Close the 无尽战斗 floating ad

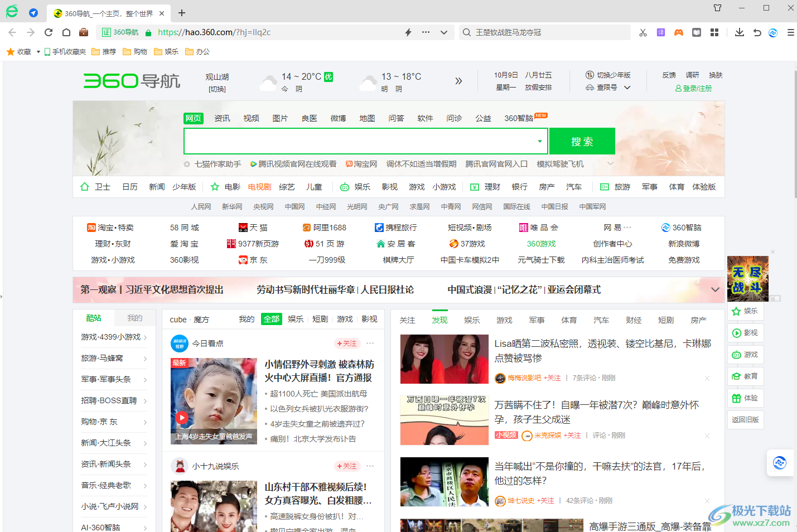(x=773, y=252)
